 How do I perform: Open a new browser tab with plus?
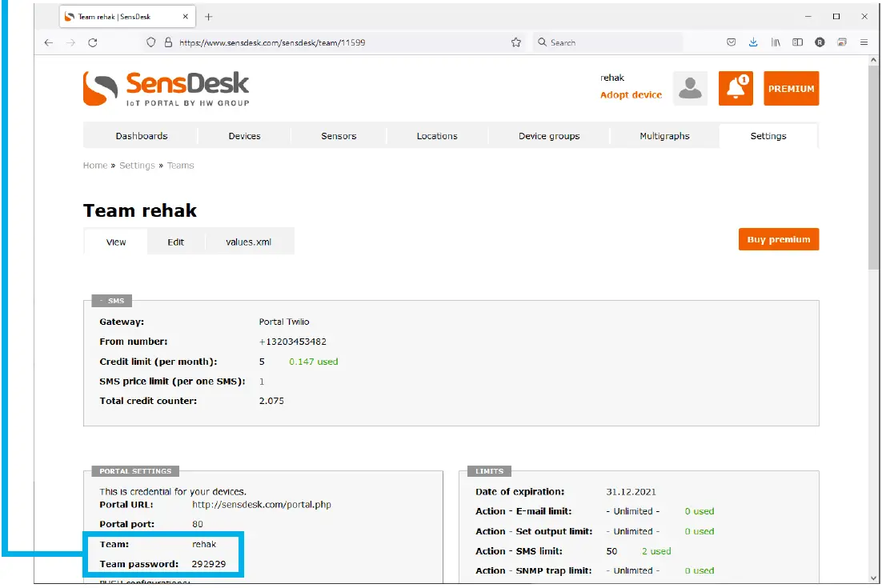pos(209,17)
